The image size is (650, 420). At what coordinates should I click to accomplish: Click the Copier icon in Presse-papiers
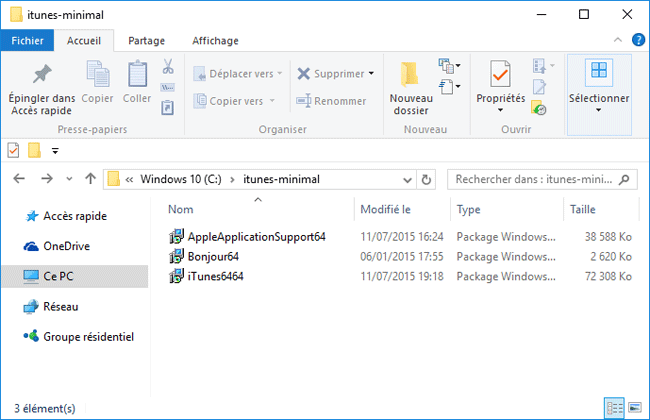pyautogui.click(x=98, y=73)
